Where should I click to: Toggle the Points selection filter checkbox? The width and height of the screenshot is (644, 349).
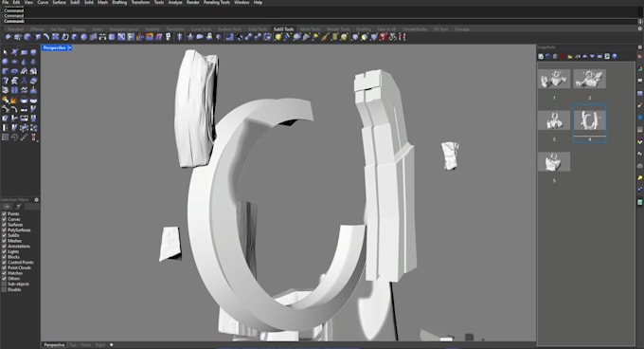tap(4, 213)
